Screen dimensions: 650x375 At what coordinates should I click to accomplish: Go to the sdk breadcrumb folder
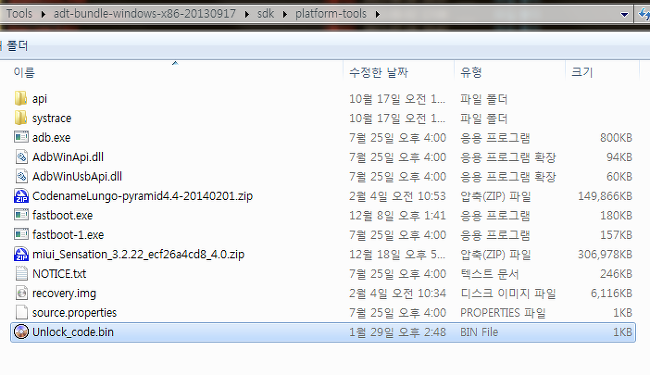[265, 14]
